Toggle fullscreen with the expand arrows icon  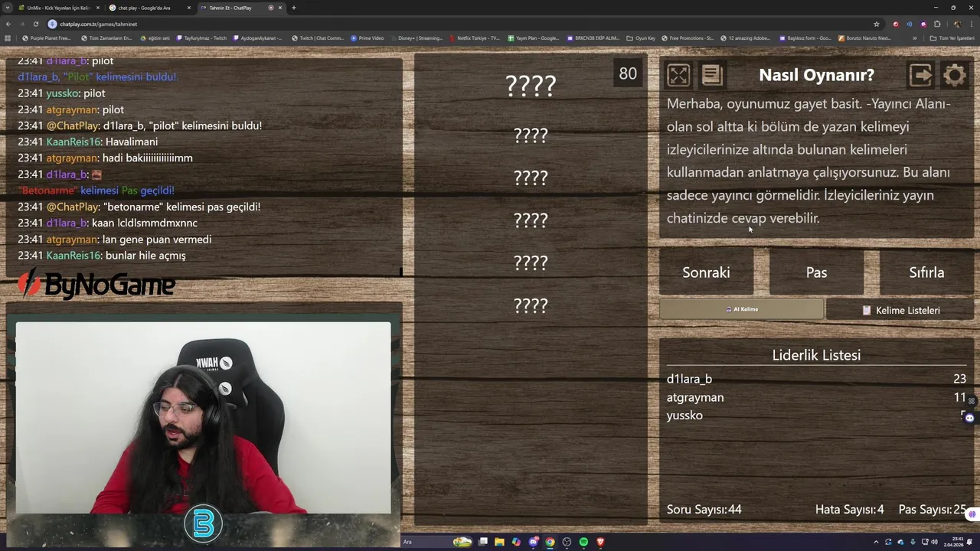click(x=678, y=74)
